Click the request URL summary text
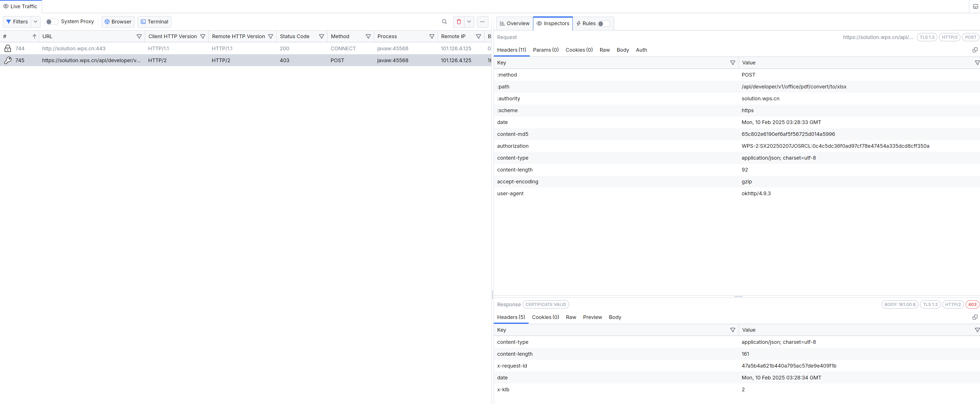This screenshot has width=980, height=404. (878, 37)
